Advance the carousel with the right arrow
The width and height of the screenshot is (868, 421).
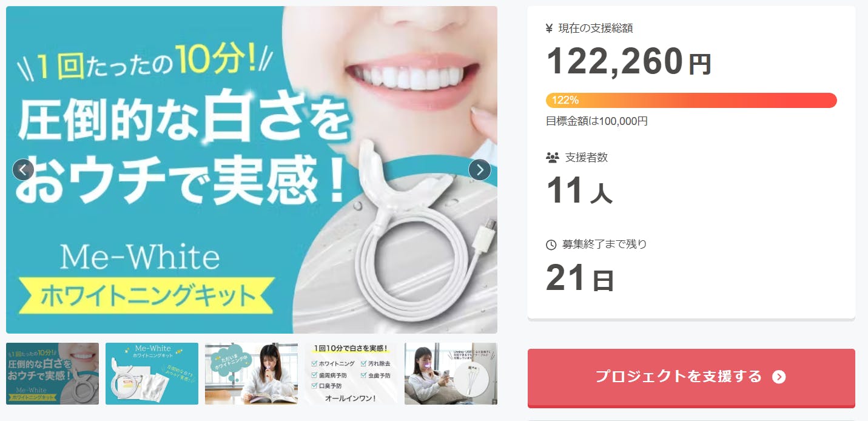tap(480, 170)
